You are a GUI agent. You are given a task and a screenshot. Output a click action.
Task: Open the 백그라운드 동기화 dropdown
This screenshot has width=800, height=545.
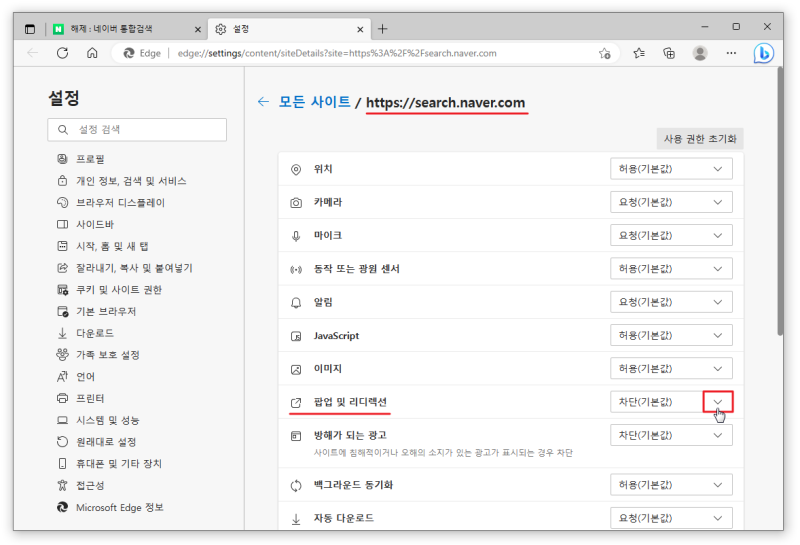point(671,485)
